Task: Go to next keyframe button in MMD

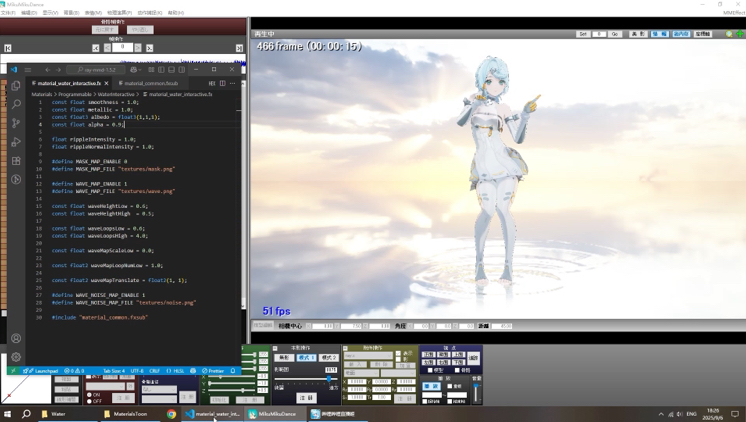Action: [x=149, y=48]
